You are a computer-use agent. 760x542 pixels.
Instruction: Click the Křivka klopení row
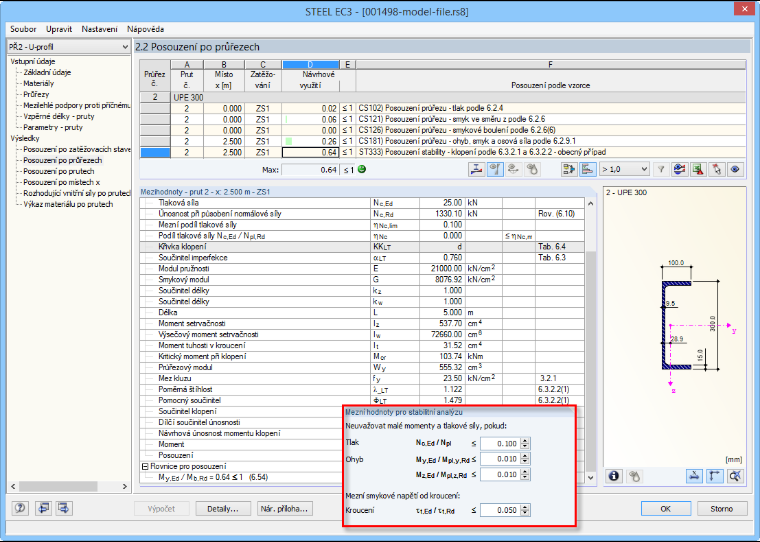point(362,247)
